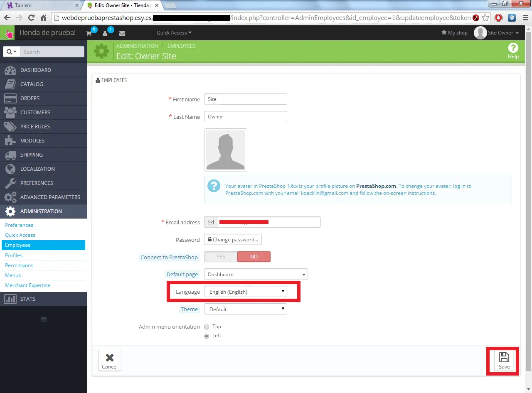Click the employee avatar thumbnail

226,150
